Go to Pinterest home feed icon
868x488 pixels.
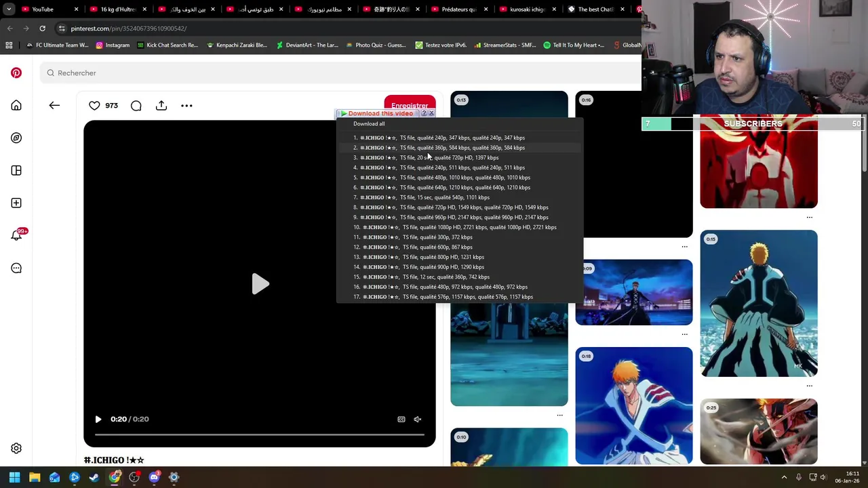16,105
